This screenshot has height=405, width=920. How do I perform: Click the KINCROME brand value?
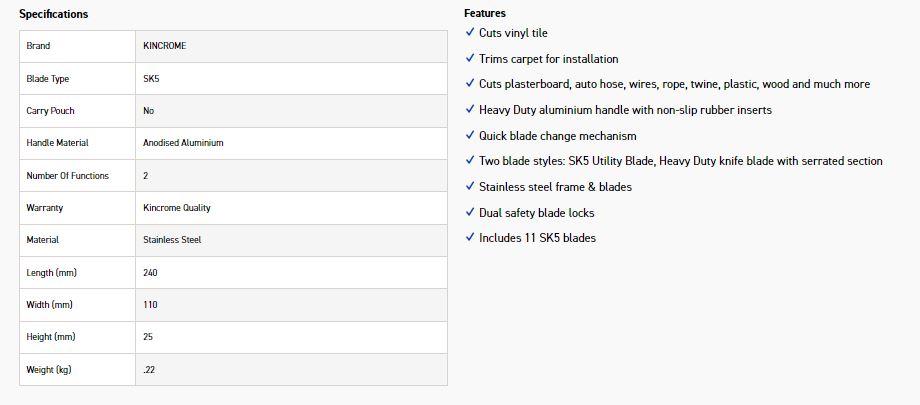pyautogui.click(x=165, y=46)
